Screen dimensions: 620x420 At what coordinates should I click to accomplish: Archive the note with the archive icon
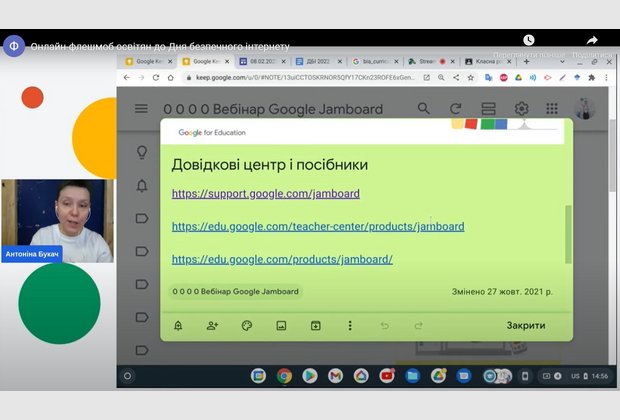click(x=315, y=326)
